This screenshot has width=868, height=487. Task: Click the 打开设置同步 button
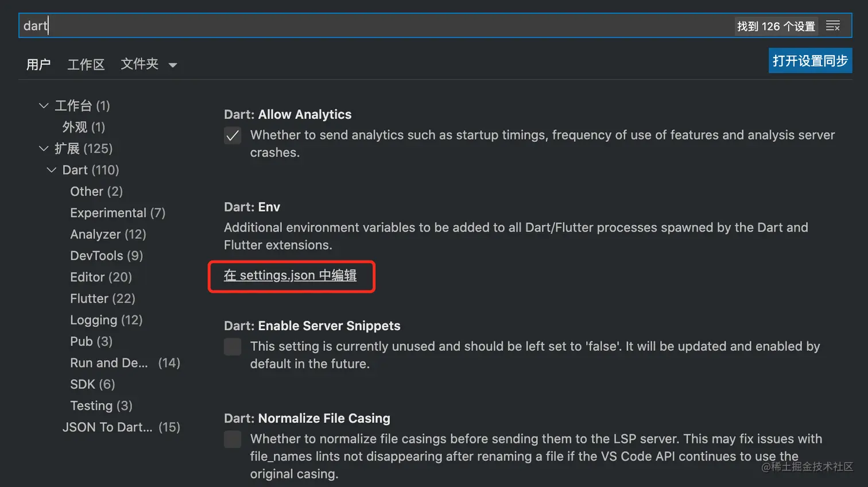pyautogui.click(x=809, y=61)
